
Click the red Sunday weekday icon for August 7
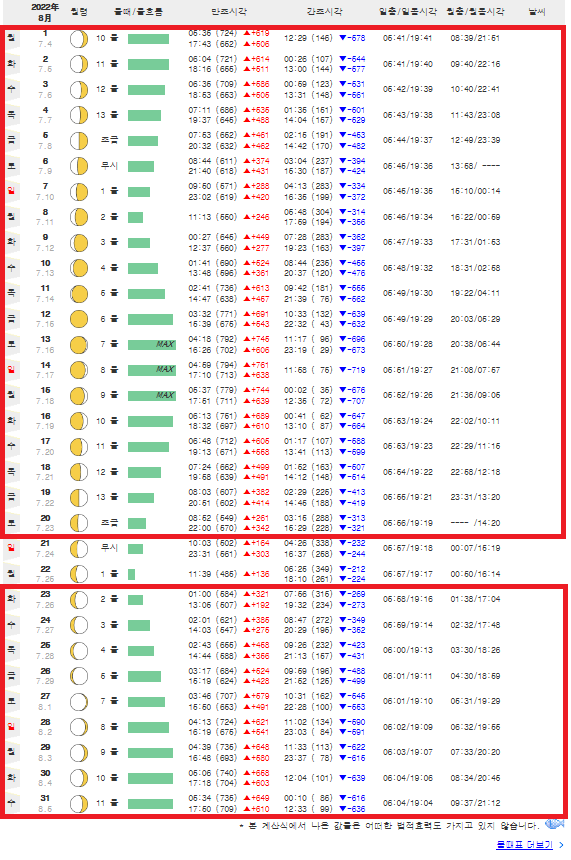pyautogui.click(x=12, y=191)
